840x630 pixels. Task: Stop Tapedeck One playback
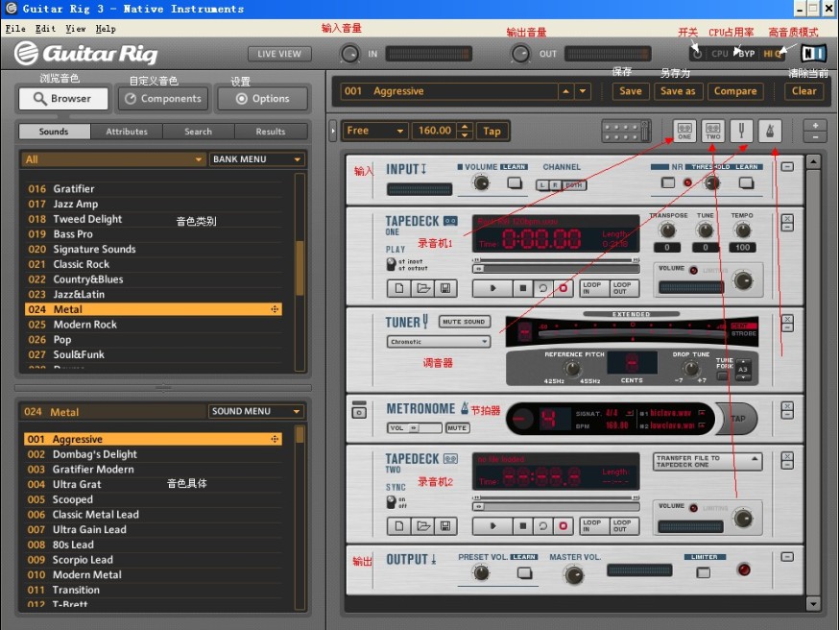pyautogui.click(x=523, y=288)
